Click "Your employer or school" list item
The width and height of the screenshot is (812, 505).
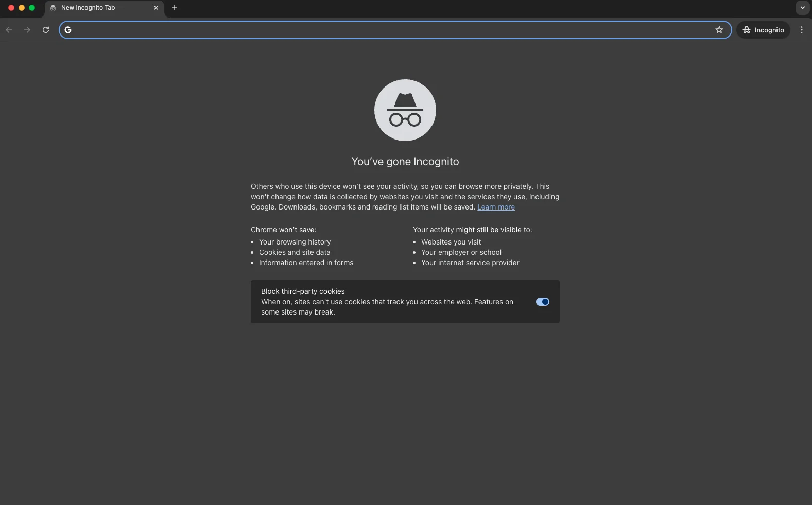461,252
